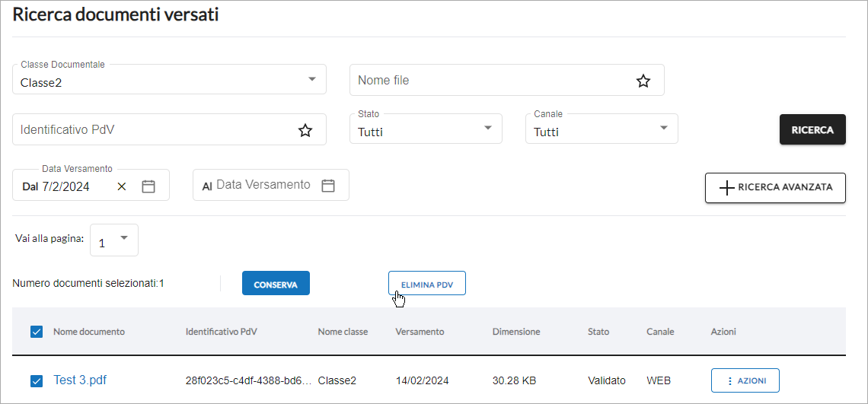Clear the Dal date with X icon
The height and width of the screenshot is (404, 868).
[122, 186]
